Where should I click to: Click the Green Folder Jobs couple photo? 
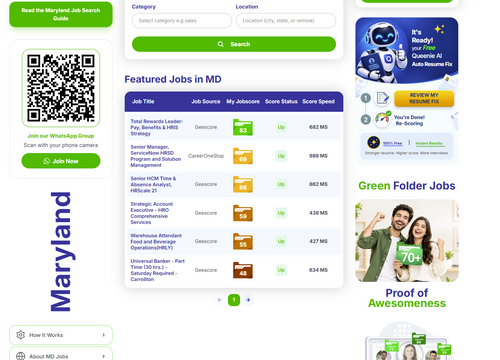point(407,241)
